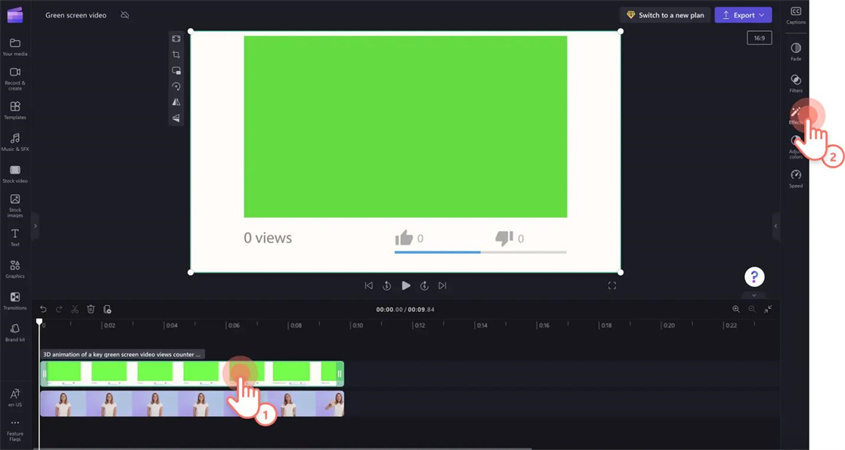Open the Captions panel
845x450 pixels.
tap(796, 15)
